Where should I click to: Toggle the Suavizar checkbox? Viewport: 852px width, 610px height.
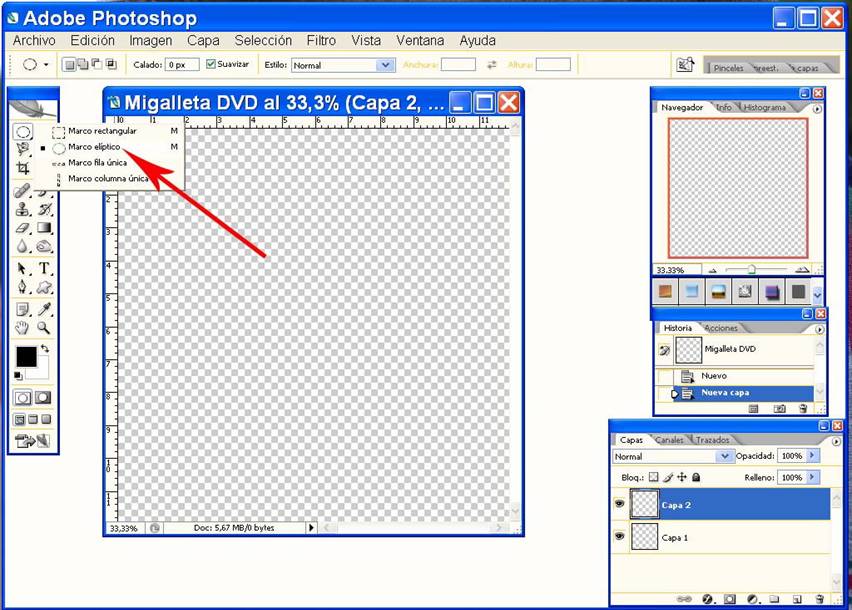click(211, 64)
